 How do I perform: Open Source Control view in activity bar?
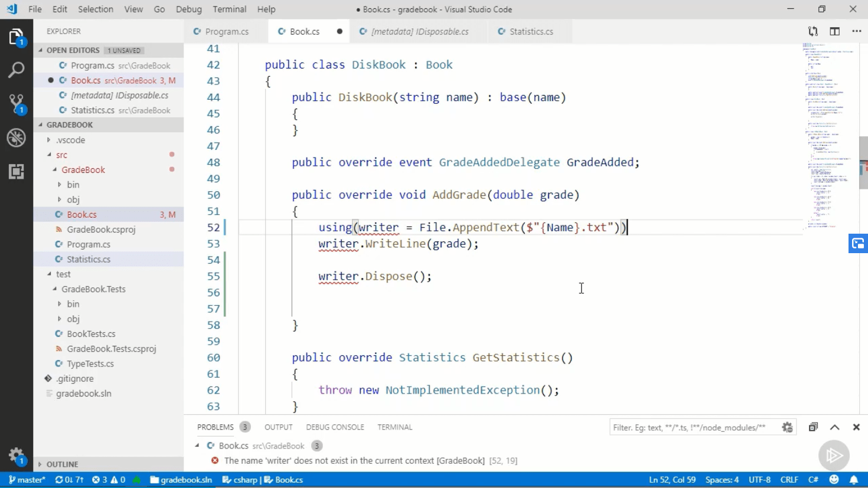(17, 104)
